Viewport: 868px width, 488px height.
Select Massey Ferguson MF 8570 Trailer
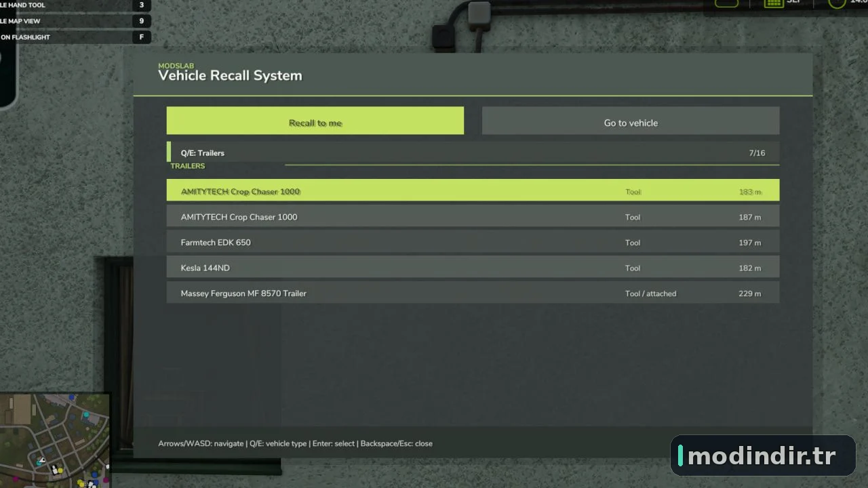tap(473, 293)
